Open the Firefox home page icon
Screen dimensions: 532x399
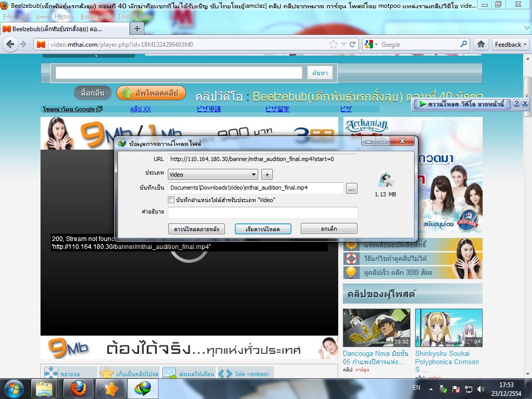click(x=481, y=45)
